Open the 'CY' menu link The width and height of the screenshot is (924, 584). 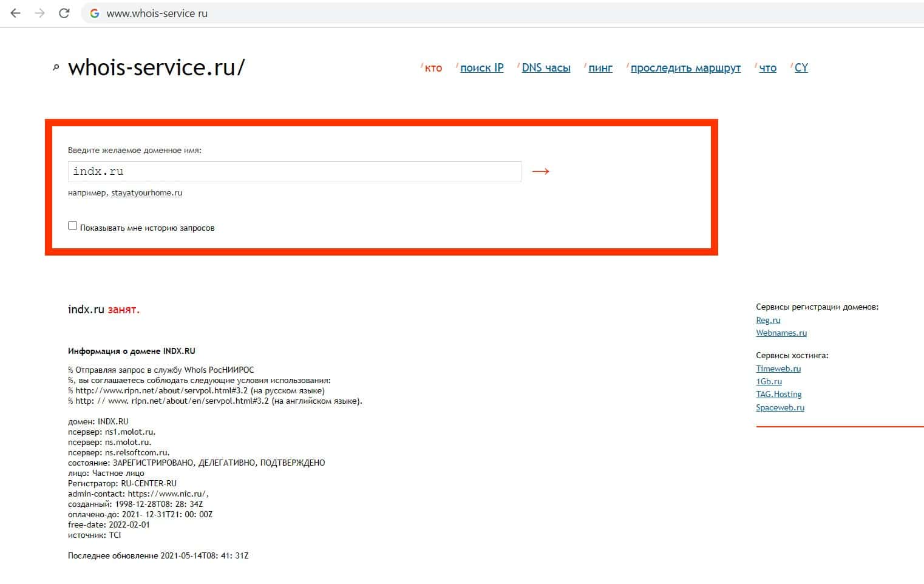[x=801, y=68]
